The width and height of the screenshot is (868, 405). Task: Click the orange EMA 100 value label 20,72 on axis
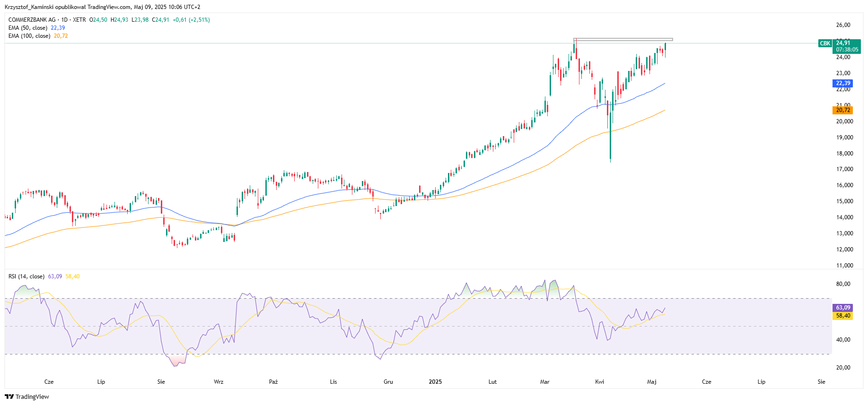[842, 110]
